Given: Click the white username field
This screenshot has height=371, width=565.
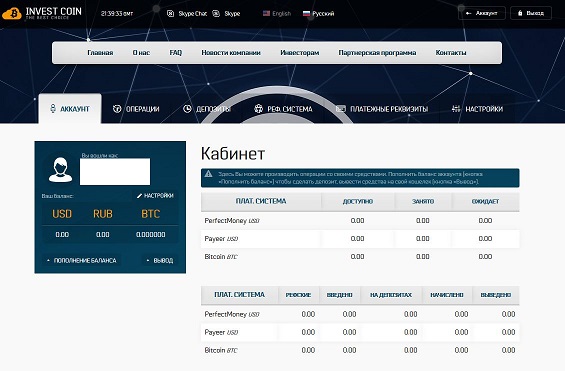Looking at the screenshot, I should tap(115, 172).
